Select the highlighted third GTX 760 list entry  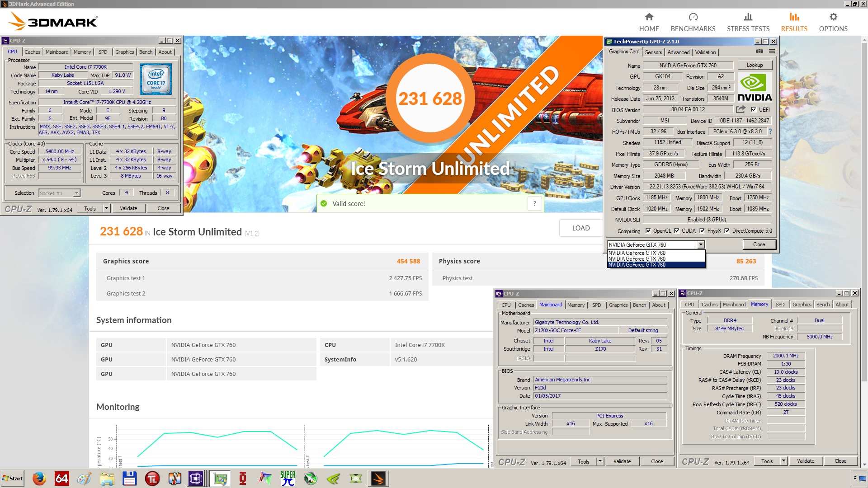(656, 265)
